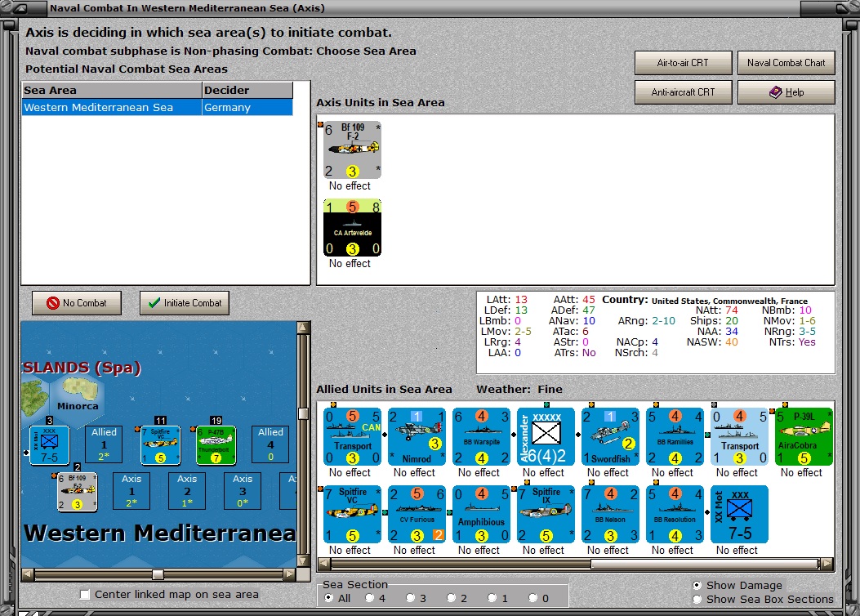Click the map's horizontal scrollbar left arrow
The image size is (860, 616).
click(28, 574)
